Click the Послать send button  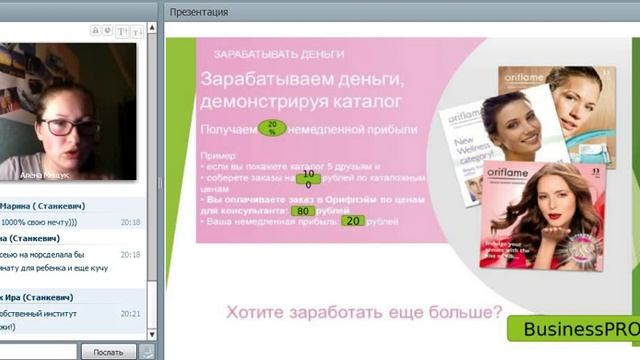(x=108, y=352)
